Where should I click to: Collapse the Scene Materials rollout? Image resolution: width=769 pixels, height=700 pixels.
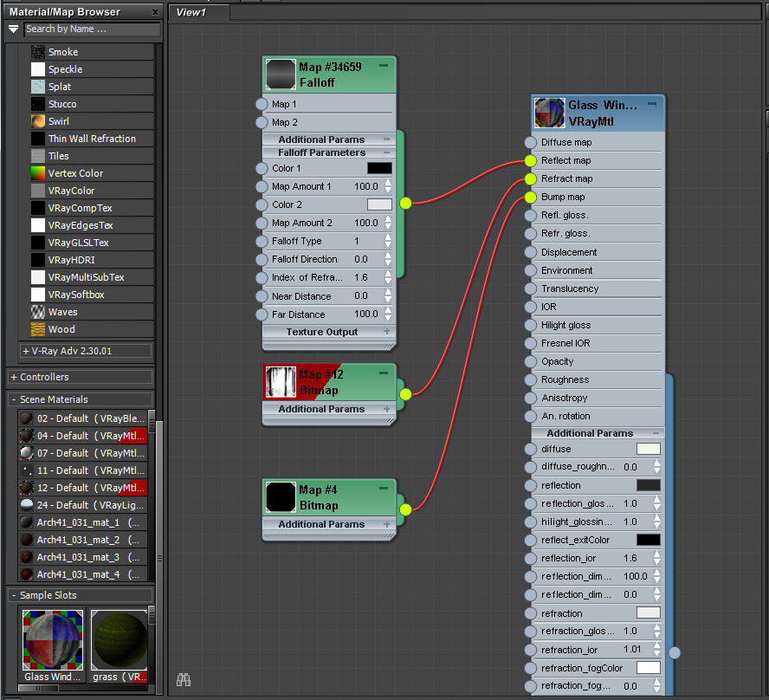[14, 399]
